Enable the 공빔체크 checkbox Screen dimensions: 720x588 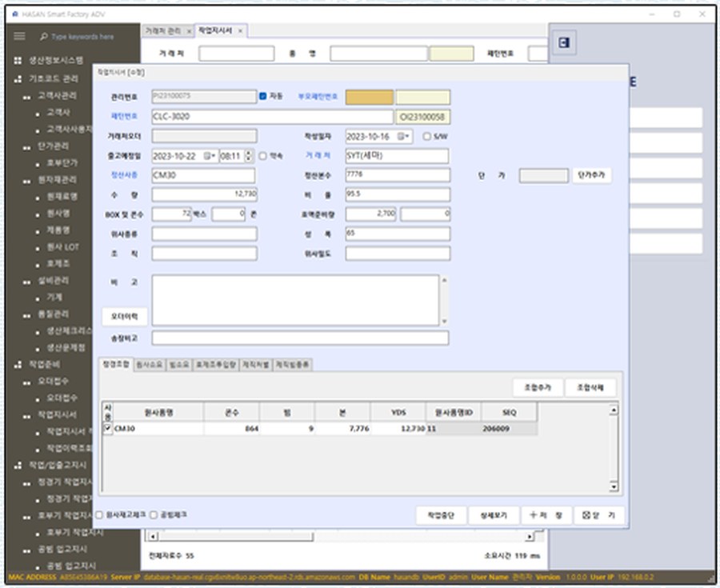154,515
